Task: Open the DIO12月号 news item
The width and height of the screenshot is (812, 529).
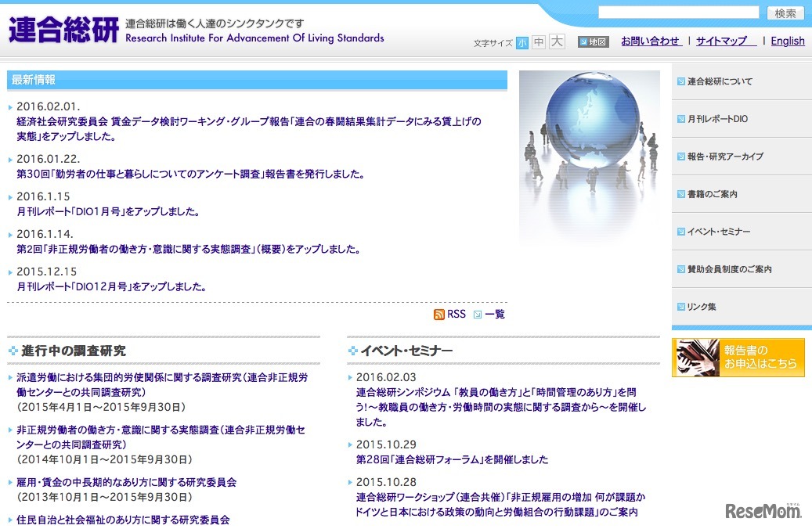Action: (111, 286)
